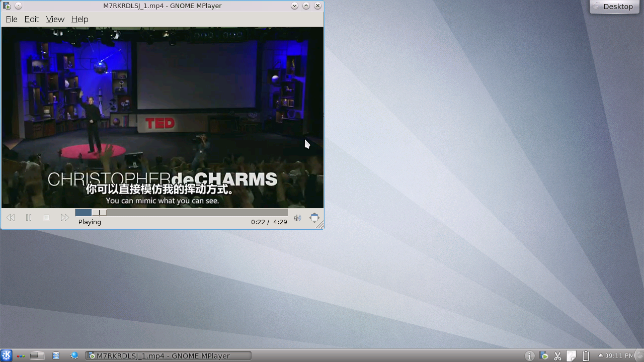644x362 pixels.
Task: Select M7RKRDLSJ_1.mp4 taskbar entry
Action: tap(169, 355)
